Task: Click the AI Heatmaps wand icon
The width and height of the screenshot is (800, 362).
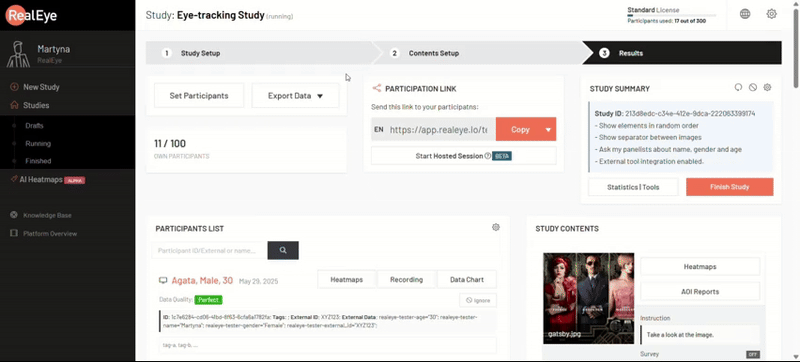Action: (14, 179)
